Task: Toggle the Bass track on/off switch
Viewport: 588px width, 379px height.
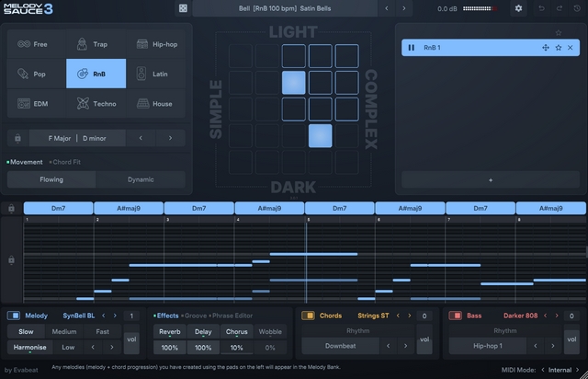Action: [456, 316]
